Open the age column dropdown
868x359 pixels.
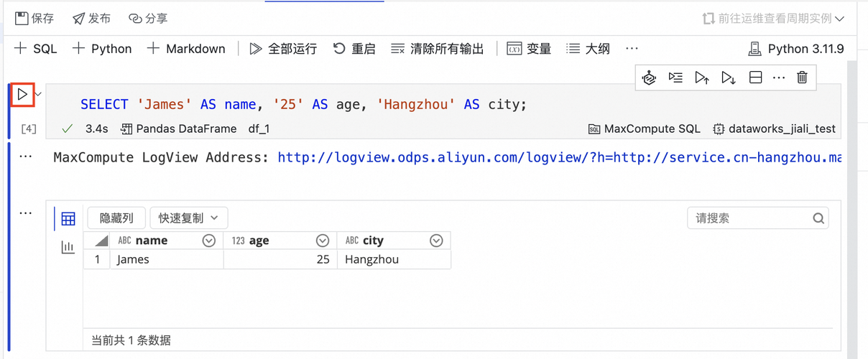pyautogui.click(x=323, y=241)
